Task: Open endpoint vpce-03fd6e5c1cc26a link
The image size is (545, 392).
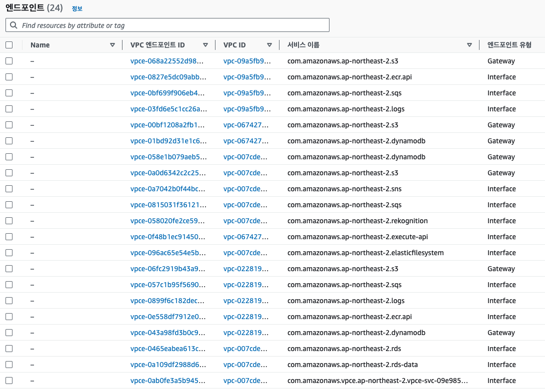Action: click(168, 109)
